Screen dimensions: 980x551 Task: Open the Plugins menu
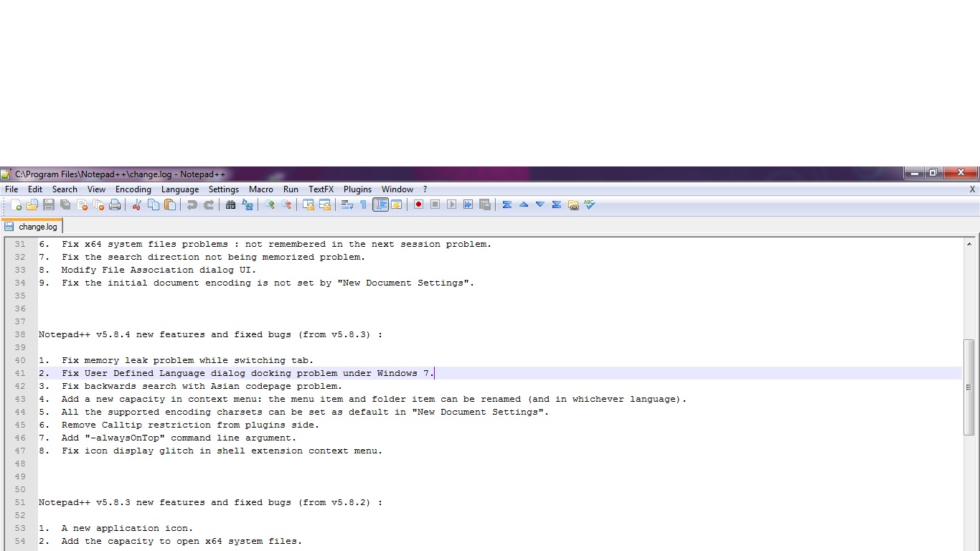click(357, 189)
